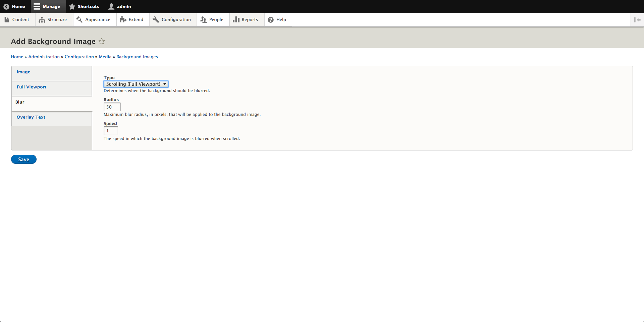Click the Speed input field
Screen dimensions: 644x322
(111, 131)
